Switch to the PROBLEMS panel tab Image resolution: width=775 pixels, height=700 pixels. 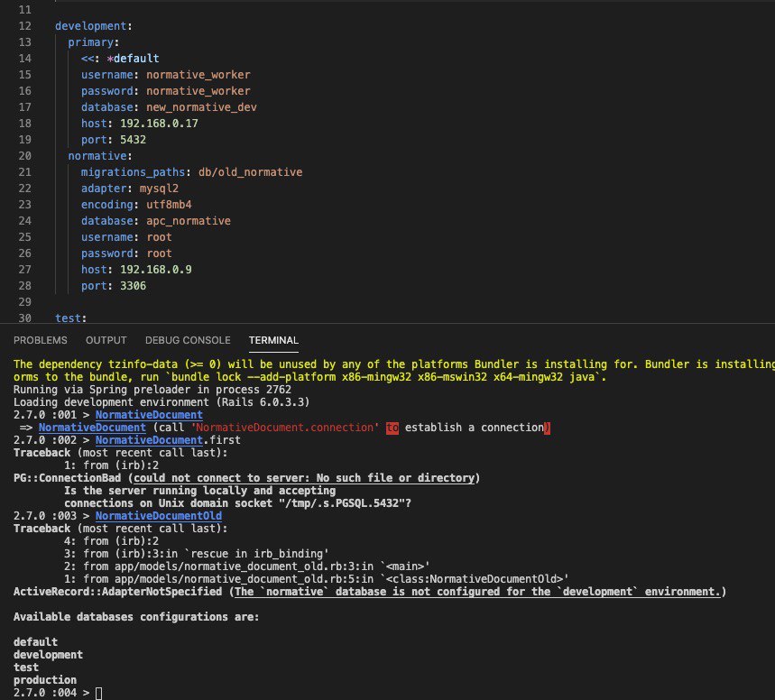40,340
